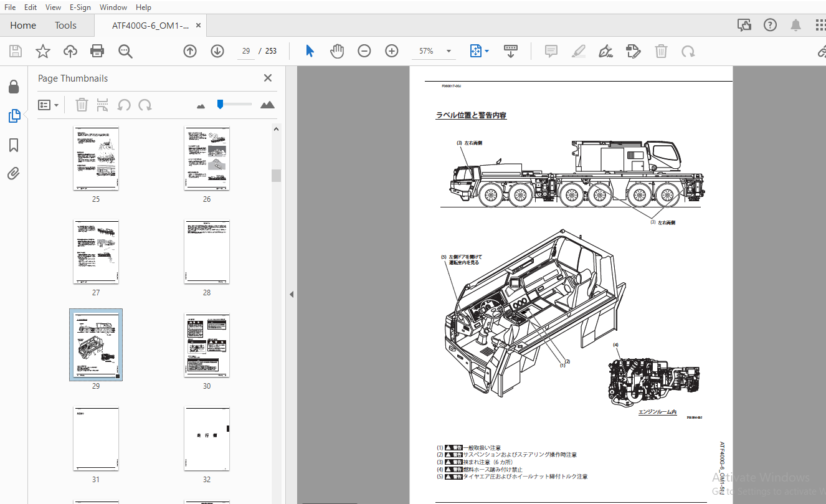The width and height of the screenshot is (826, 504).
Task: Select the ATF400G-6_OM1 document tab
Action: 150,26
